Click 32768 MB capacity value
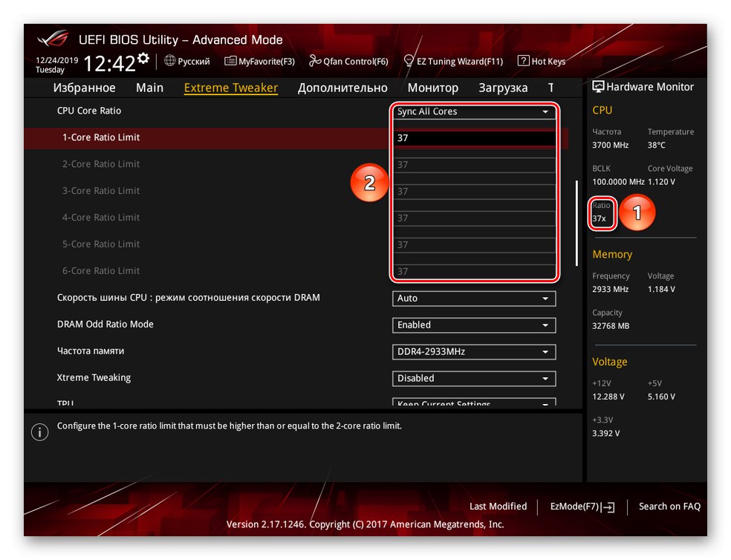This screenshot has height=560, width=731. [611, 326]
